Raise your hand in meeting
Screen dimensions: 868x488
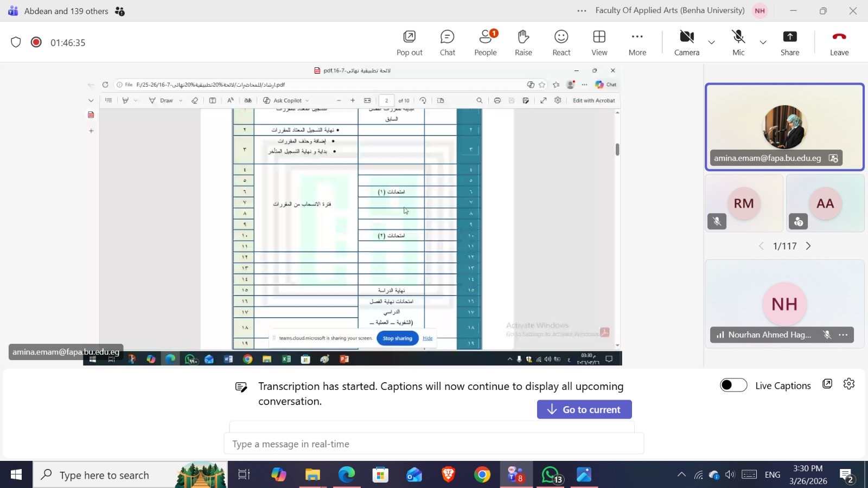pos(523,43)
